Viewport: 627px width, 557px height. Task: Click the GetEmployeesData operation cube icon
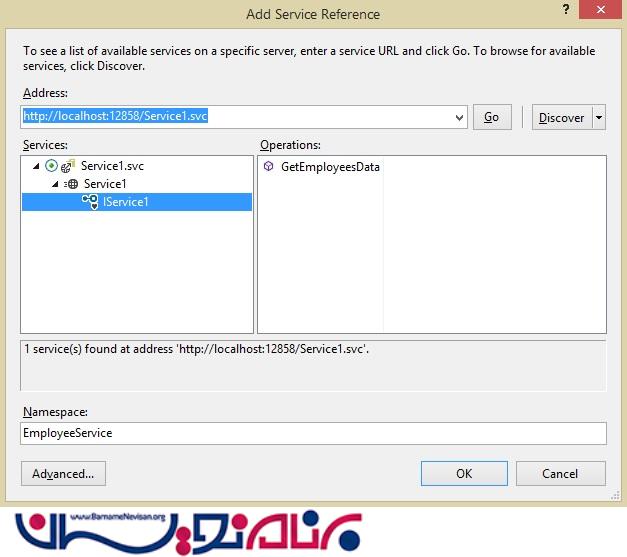[x=269, y=166]
